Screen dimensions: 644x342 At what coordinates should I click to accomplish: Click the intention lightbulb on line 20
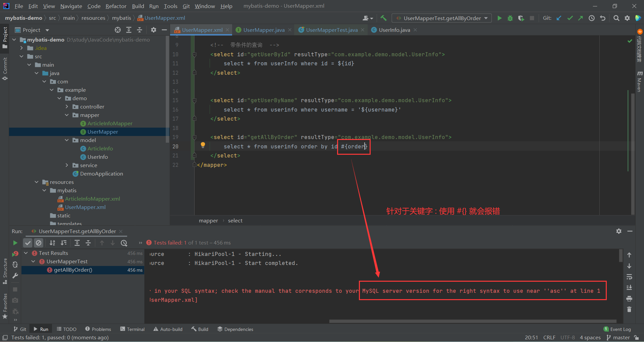pyautogui.click(x=203, y=145)
